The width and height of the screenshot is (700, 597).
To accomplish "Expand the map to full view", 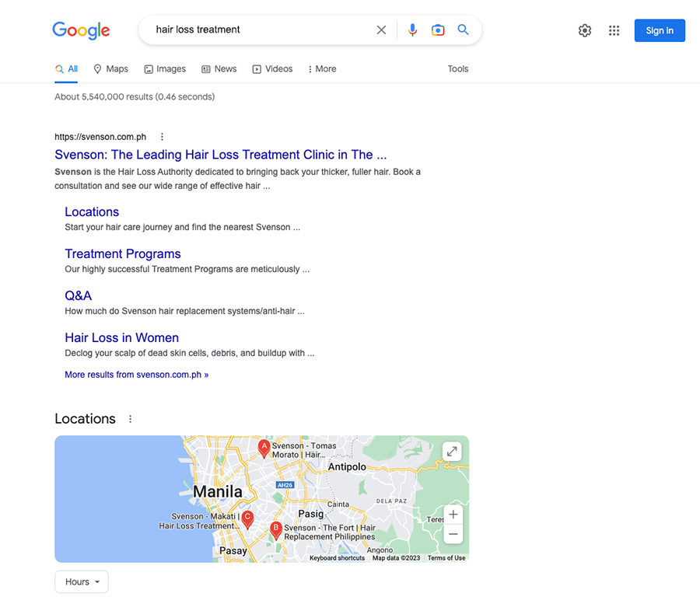I will click(x=452, y=452).
